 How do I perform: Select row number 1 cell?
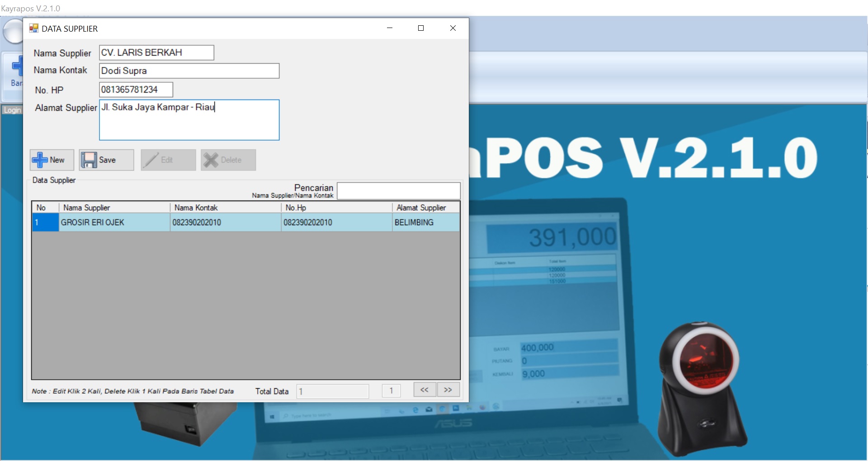point(46,222)
